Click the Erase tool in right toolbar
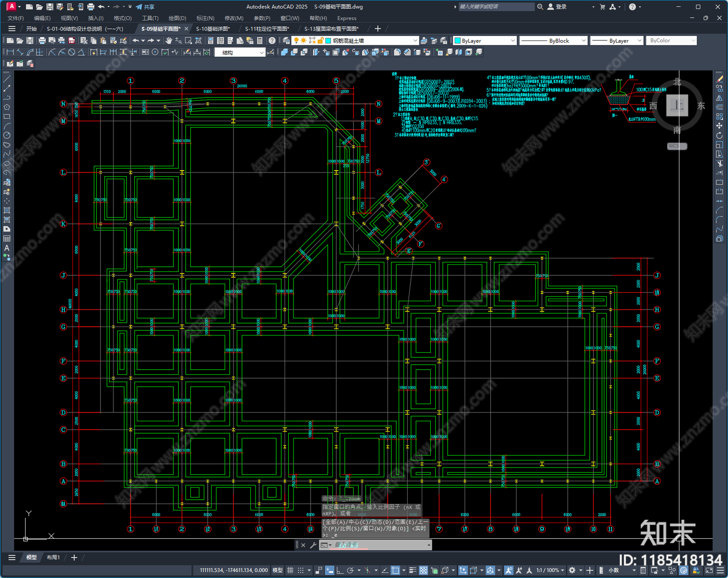Image resolution: width=728 pixels, height=578 pixels. coord(719,79)
